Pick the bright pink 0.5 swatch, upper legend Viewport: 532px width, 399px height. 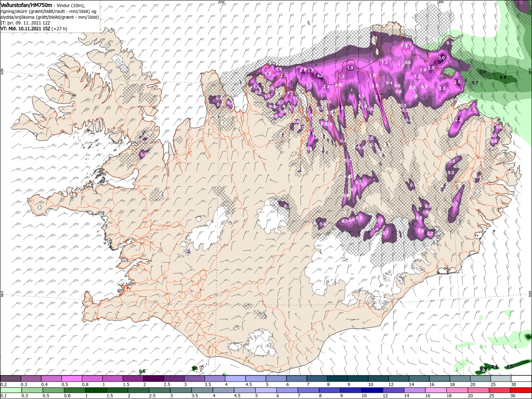[71, 378]
